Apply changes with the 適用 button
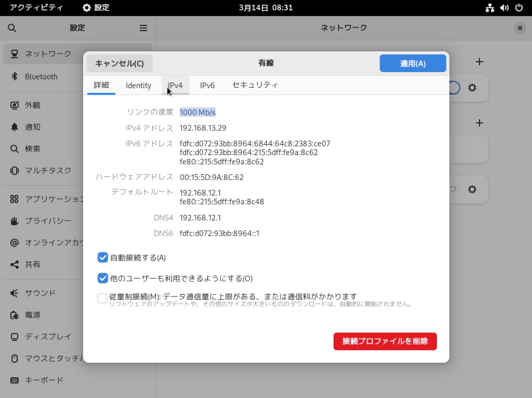Screen dimensions: 532x398 (x=413, y=63)
